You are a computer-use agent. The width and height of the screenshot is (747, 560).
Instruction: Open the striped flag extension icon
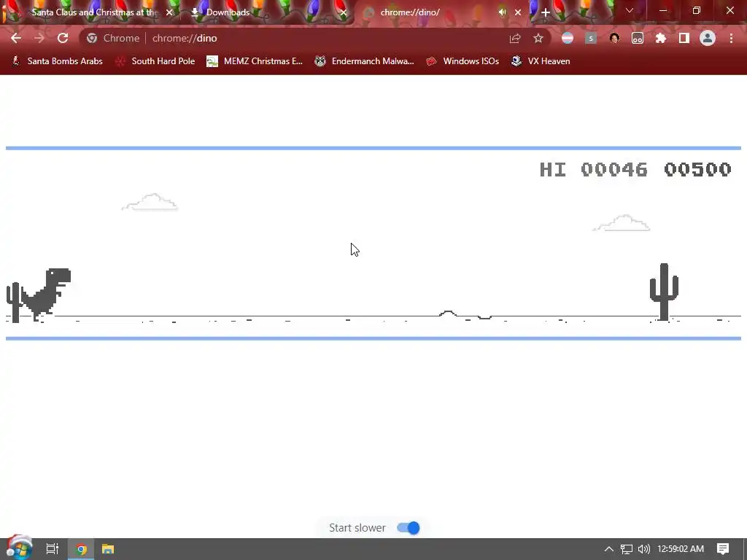click(x=568, y=38)
